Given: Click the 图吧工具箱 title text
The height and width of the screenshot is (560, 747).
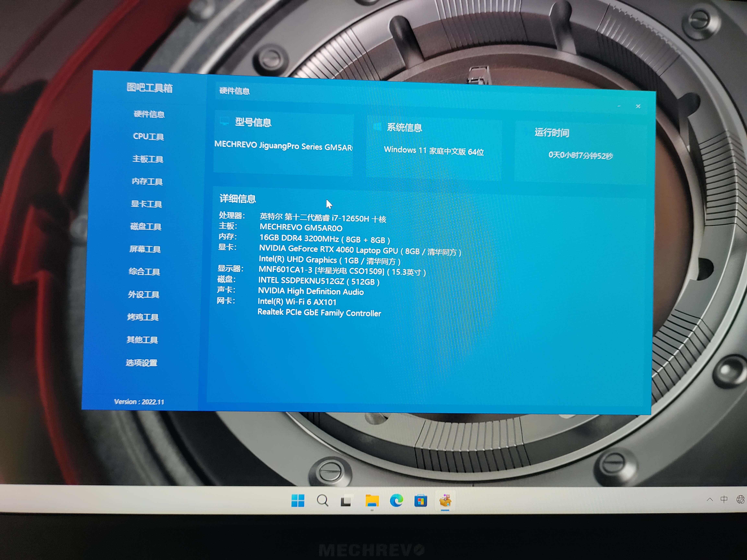Looking at the screenshot, I should tap(150, 88).
